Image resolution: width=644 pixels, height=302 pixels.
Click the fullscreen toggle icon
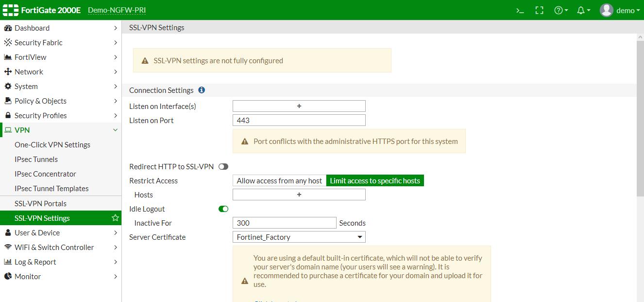click(x=539, y=10)
